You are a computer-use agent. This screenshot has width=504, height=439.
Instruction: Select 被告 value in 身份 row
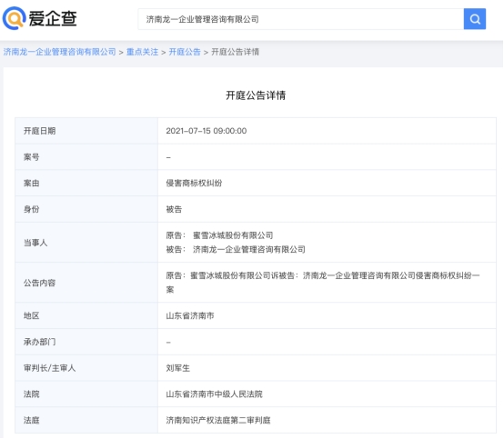174,209
